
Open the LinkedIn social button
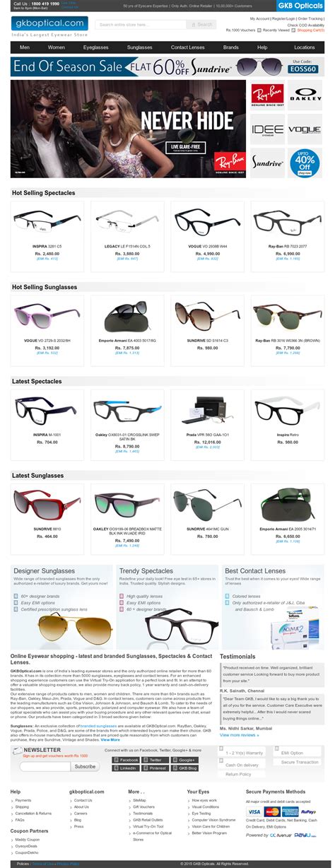coord(125,768)
